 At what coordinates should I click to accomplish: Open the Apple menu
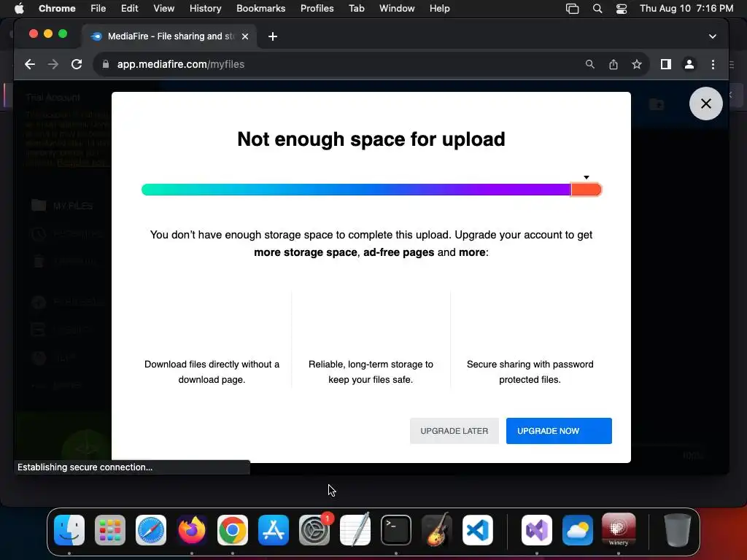(19, 9)
